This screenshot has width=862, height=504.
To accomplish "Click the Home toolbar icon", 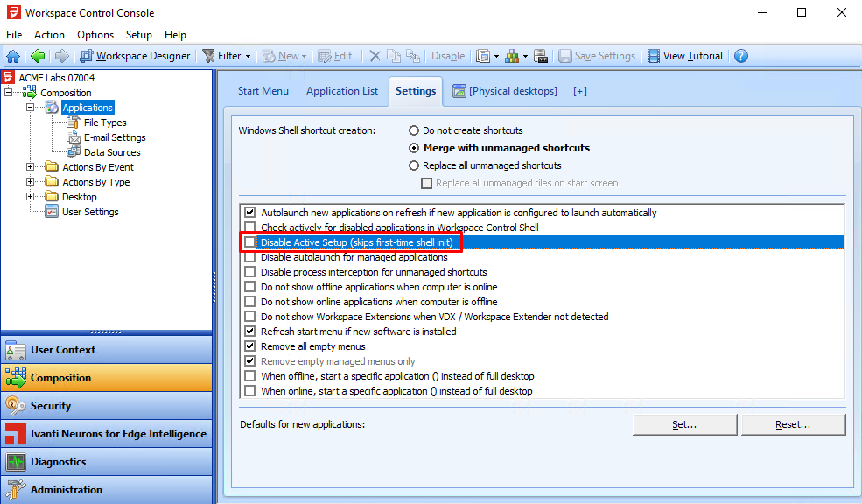I will click(x=12, y=55).
